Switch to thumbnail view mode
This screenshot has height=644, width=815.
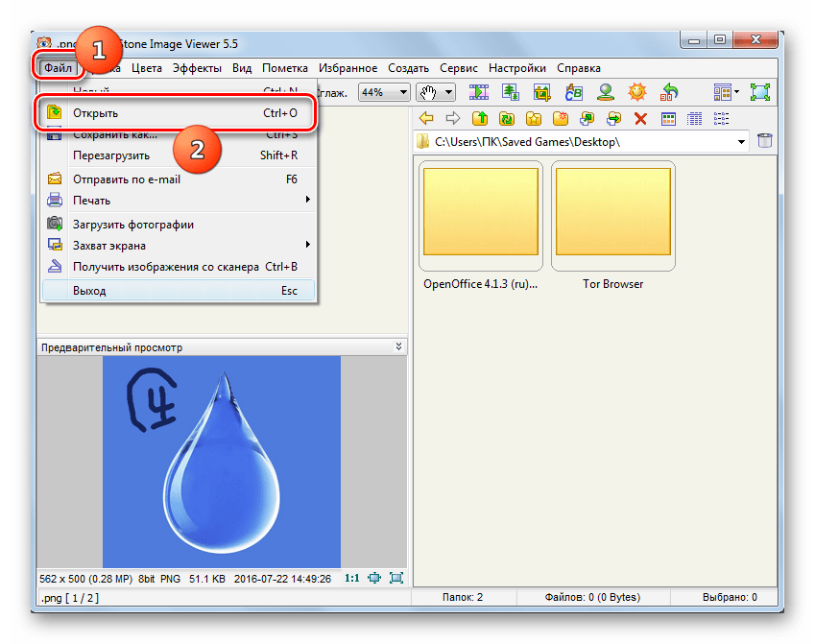(x=668, y=118)
